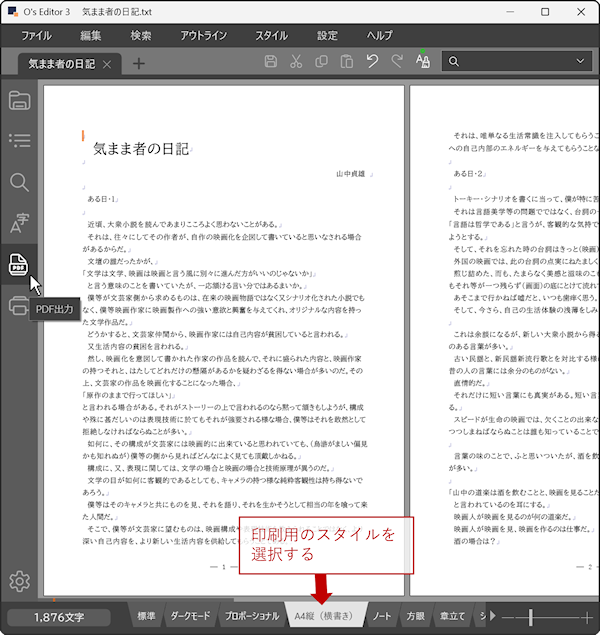Open the ファイル menu
This screenshot has width=600, height=635.
[x=36, y=35]
